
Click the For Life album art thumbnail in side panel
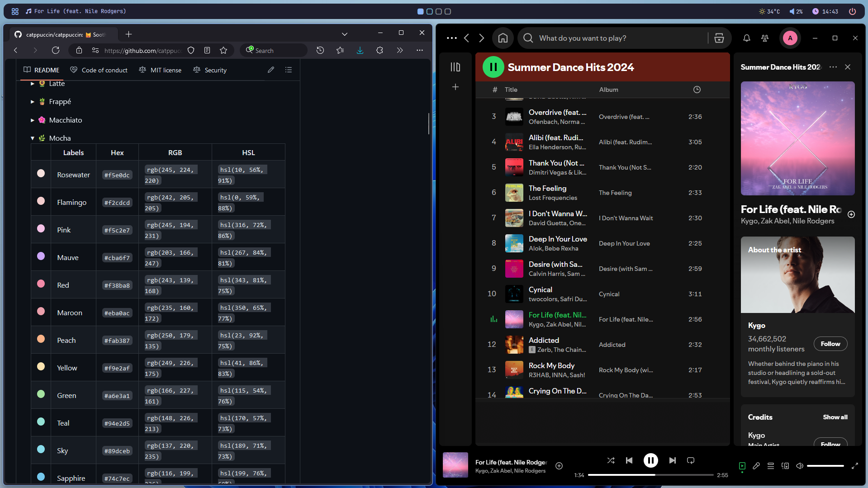point(797,138)
